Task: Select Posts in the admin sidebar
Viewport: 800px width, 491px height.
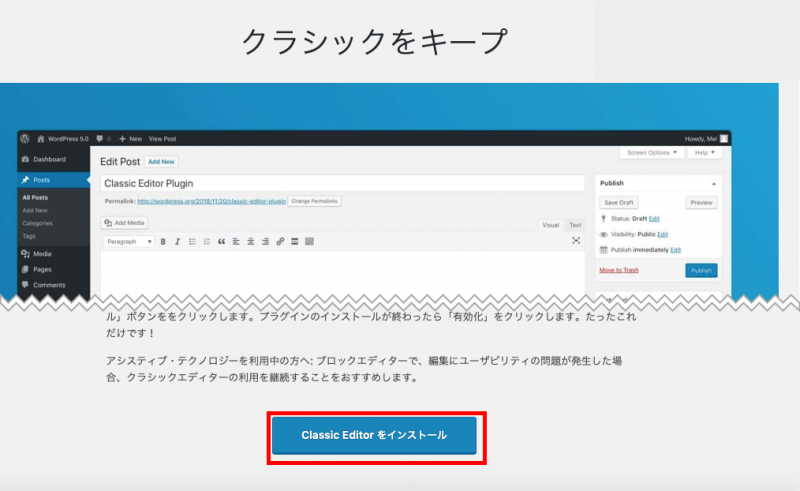Action: pyautogui.click(x=54, y=180)
